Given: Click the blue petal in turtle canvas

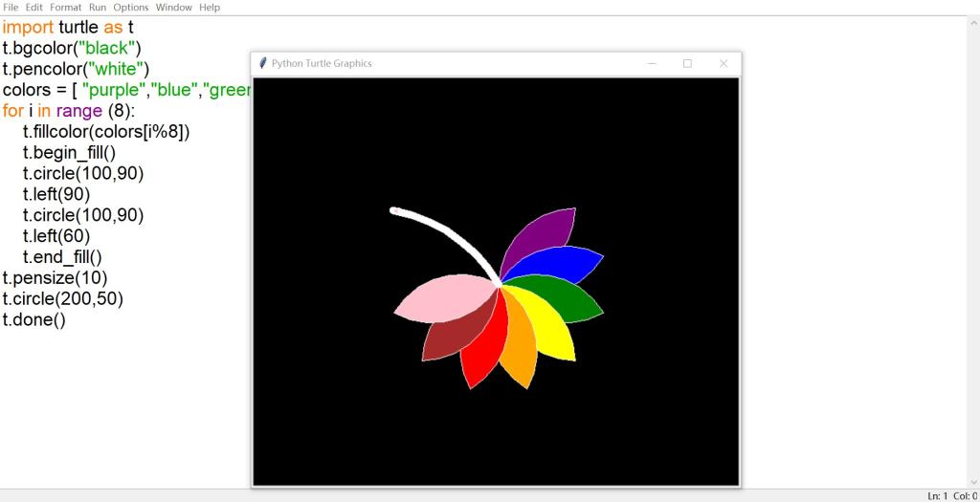Looking at the screenshot, I should point(556,263).
